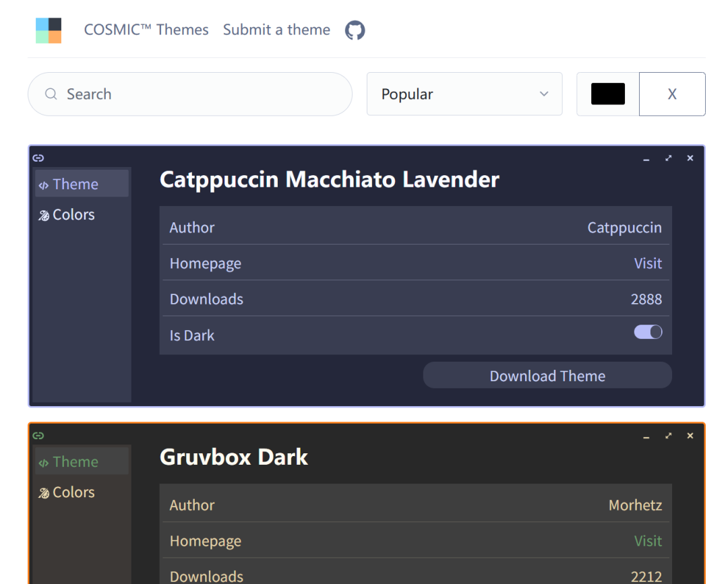Viewport: 728px width, 584px height.
Task: Click close icon on Catppuccin Macchiato Lavender card
Action: pyautogui.click(x=690, y=158)
